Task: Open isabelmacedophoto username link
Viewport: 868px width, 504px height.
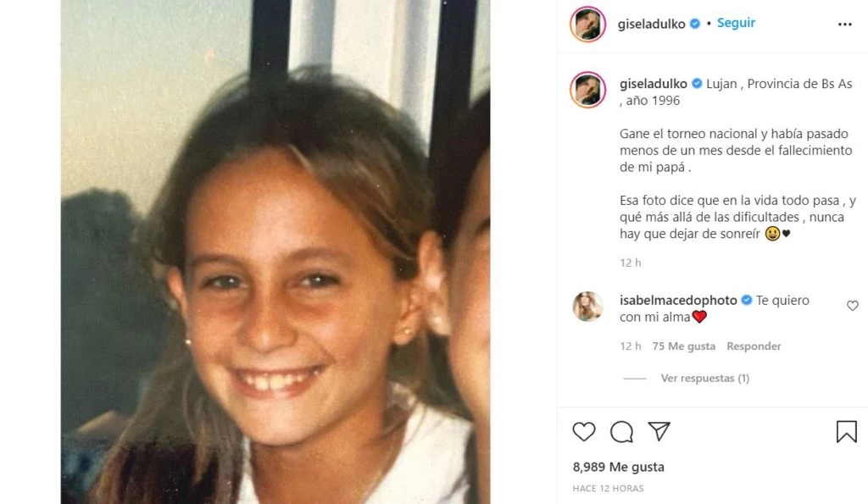Action: tap(678, 301)
